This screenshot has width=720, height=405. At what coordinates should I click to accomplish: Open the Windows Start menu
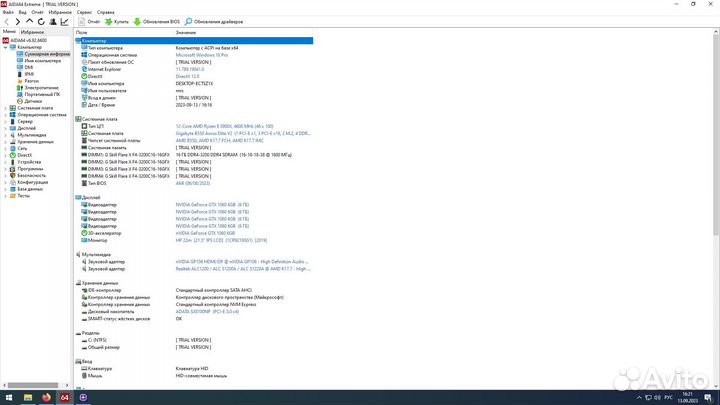[x=9, y=397]
